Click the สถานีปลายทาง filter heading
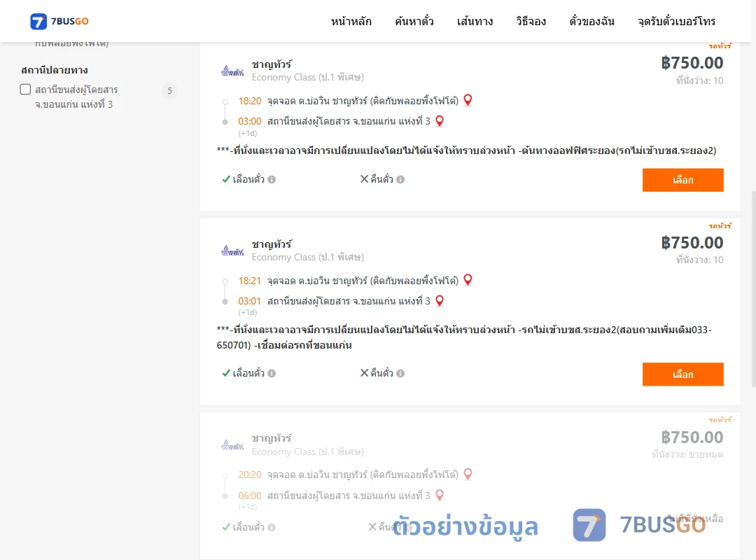The image size is (756, 560). 55,70
